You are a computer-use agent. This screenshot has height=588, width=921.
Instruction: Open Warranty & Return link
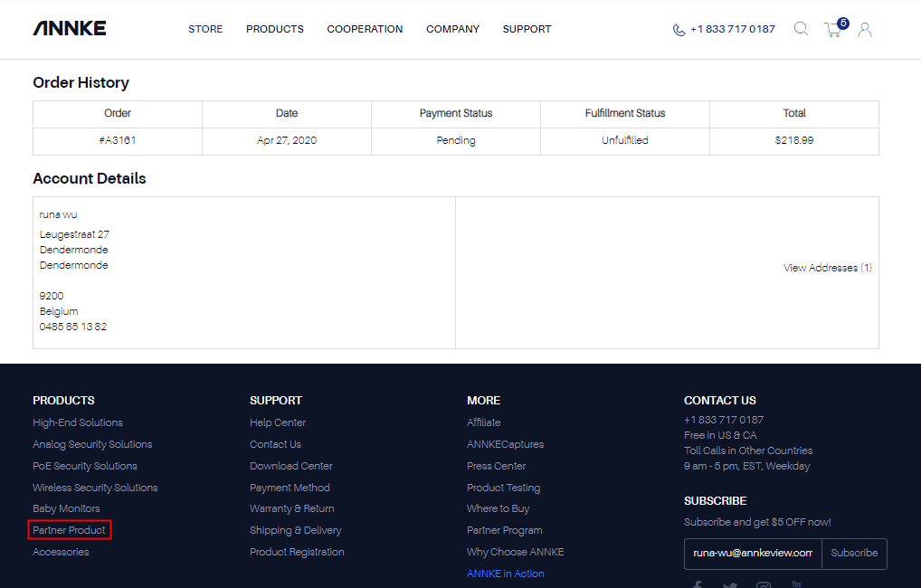tap(292, 508)
